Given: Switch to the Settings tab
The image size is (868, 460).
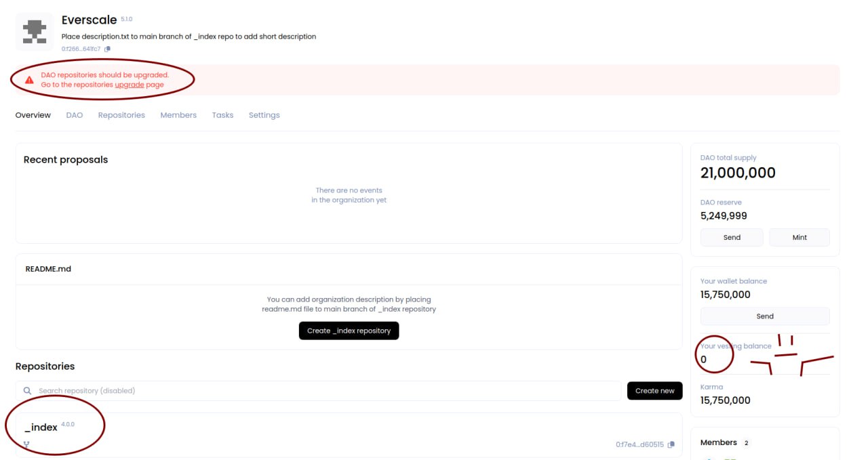Looking at the screenshot, I should [x=264, y=115].
